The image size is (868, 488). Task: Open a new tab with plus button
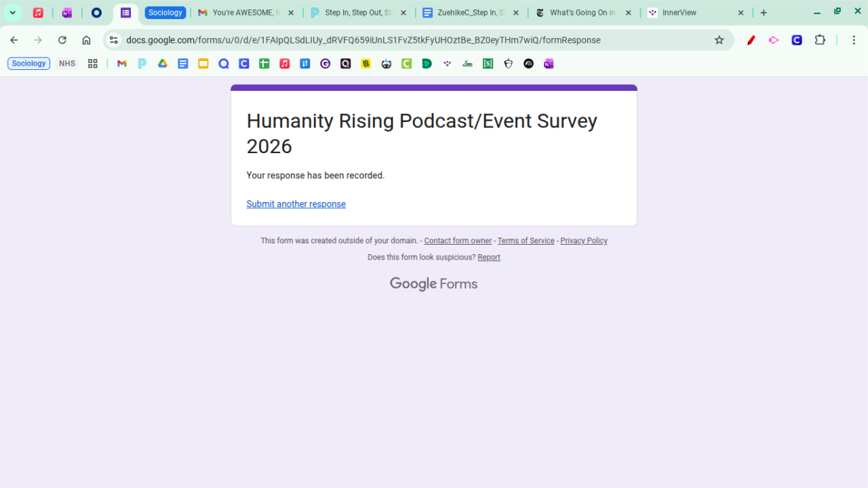(x=764, y=13)
